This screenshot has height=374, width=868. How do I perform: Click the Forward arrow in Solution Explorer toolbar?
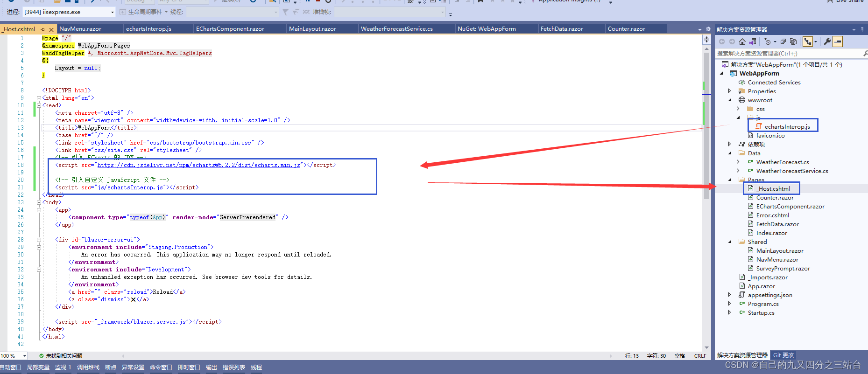[x=732, y=42]
